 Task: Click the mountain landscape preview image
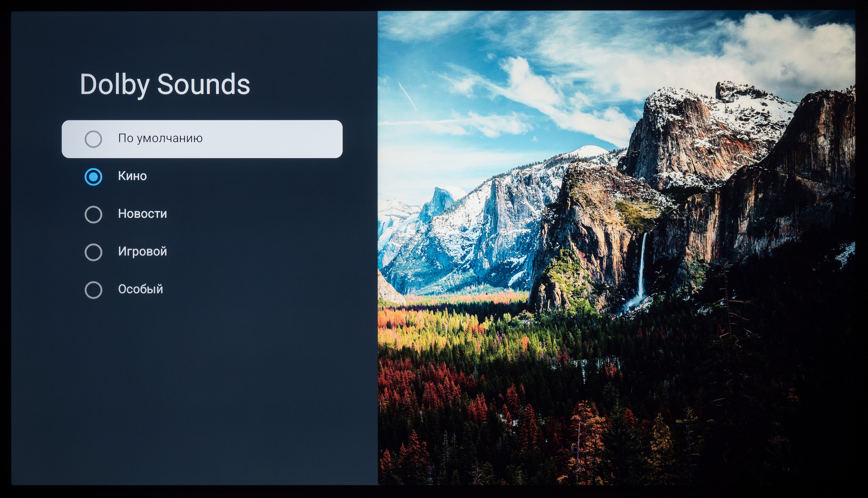click(x=616, y=248)
